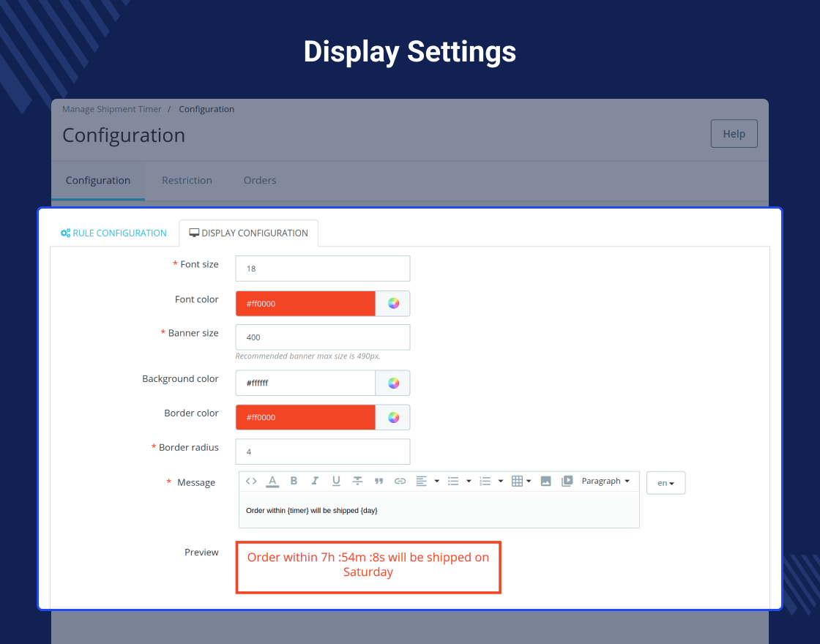
Task: Insert image in message editor
Action: click(x=546, y=481)
